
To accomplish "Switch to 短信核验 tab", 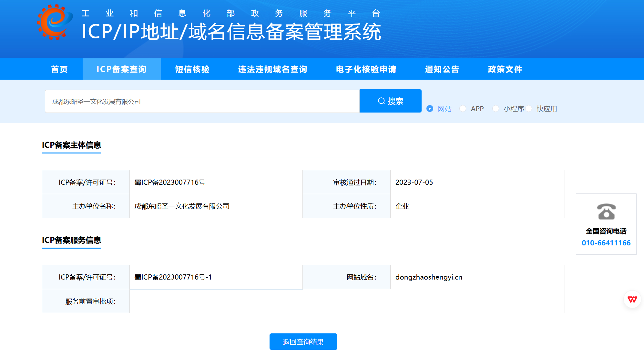I will (192, 69).
